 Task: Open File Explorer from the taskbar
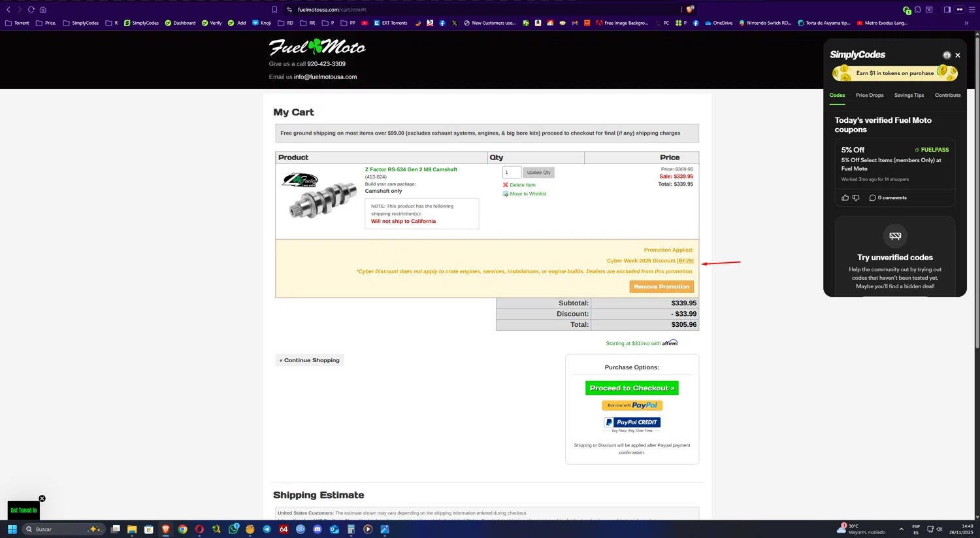pos(132,530)
